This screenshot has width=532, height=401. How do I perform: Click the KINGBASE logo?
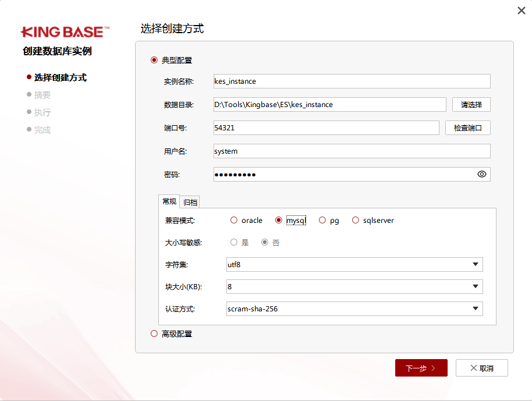[65, 32]
